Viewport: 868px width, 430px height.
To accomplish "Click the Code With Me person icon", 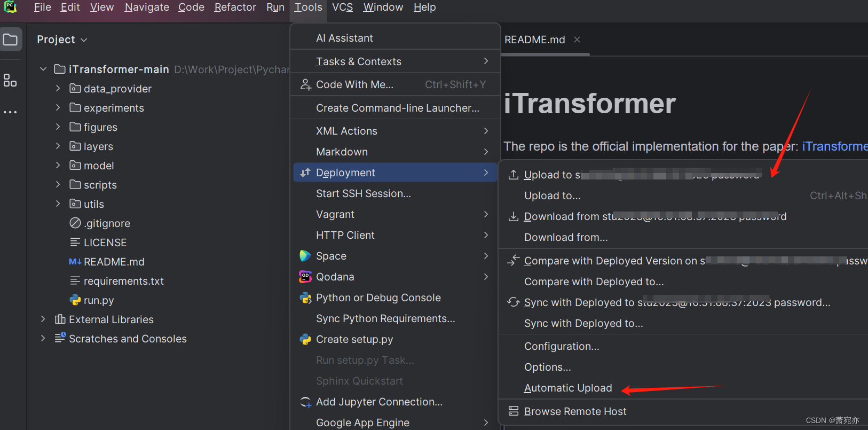I will pyautogui.click(x=305, y=84).
